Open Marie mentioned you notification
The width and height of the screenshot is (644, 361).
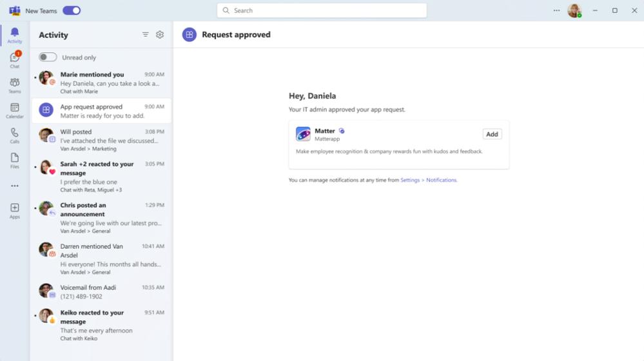101,82
